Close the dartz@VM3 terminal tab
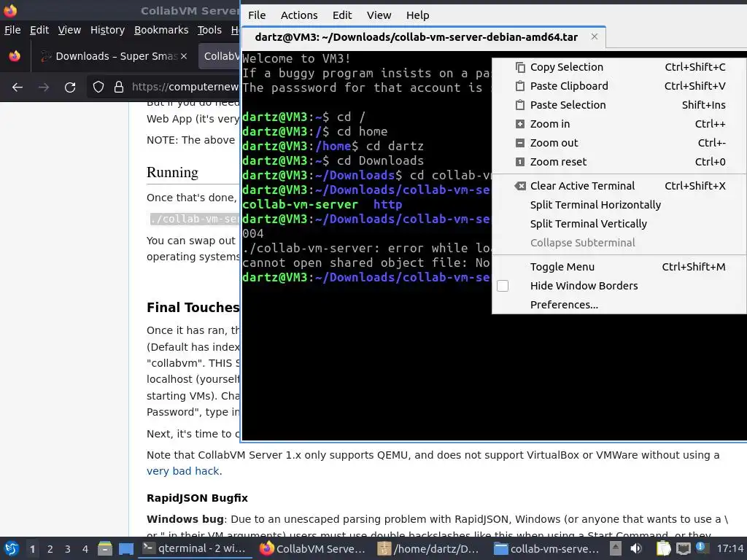Image resolution: width=747 pixels, height=560 pixels. click(x=594, y=36)
